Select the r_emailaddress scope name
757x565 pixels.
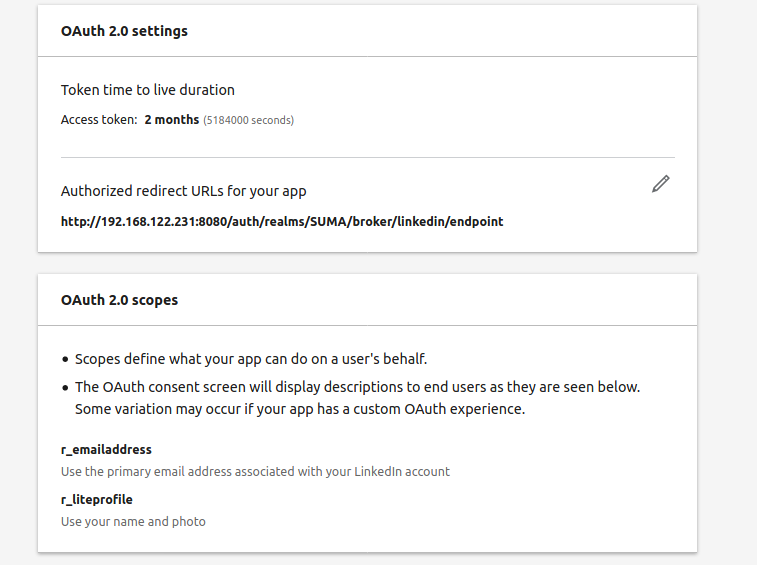tap(106, 450)
